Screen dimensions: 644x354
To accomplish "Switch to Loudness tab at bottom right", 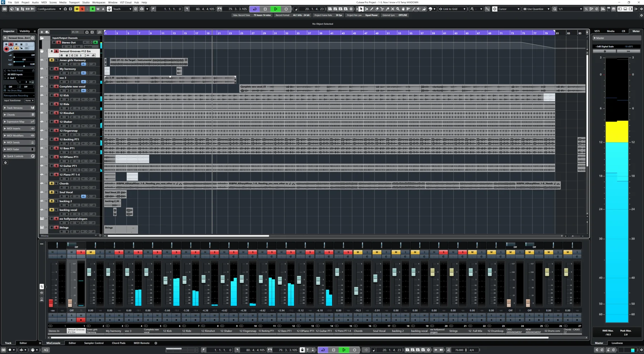I will coord(617,343).
